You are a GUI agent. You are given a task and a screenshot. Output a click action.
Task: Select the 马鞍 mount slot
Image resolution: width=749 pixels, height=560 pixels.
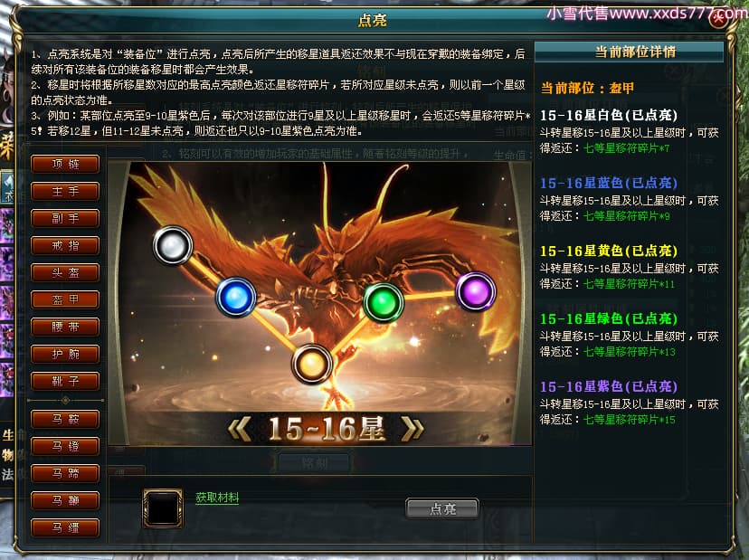pos(65,419)
